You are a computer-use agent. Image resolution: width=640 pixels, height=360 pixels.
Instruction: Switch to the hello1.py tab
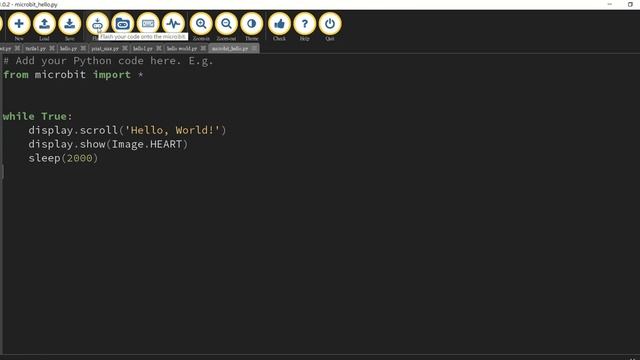tap(142, 49)
